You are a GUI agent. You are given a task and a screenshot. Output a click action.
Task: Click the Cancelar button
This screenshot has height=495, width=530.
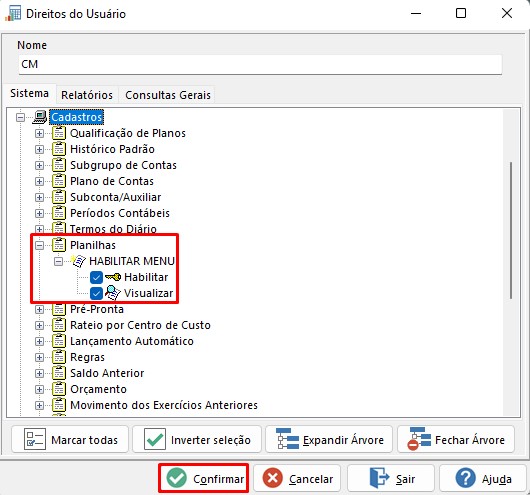pyautogui.click(x=297, y=478)
